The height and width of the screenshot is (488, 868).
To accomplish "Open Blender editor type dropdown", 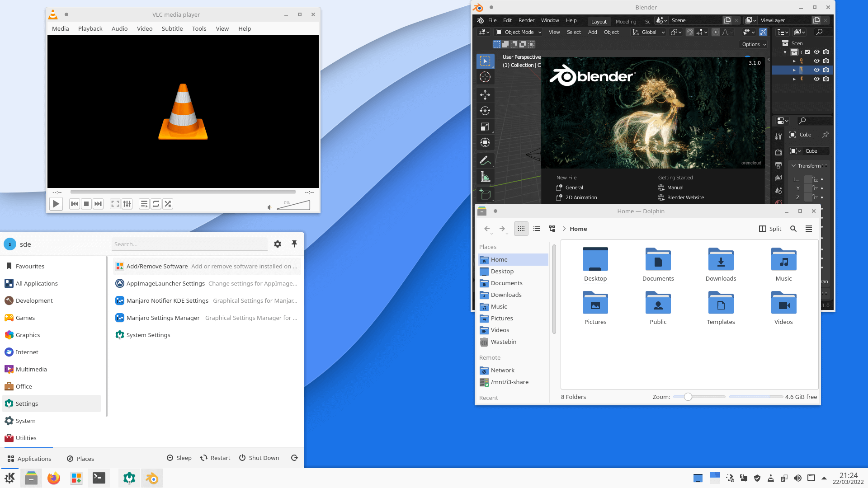I will point(484,32).
